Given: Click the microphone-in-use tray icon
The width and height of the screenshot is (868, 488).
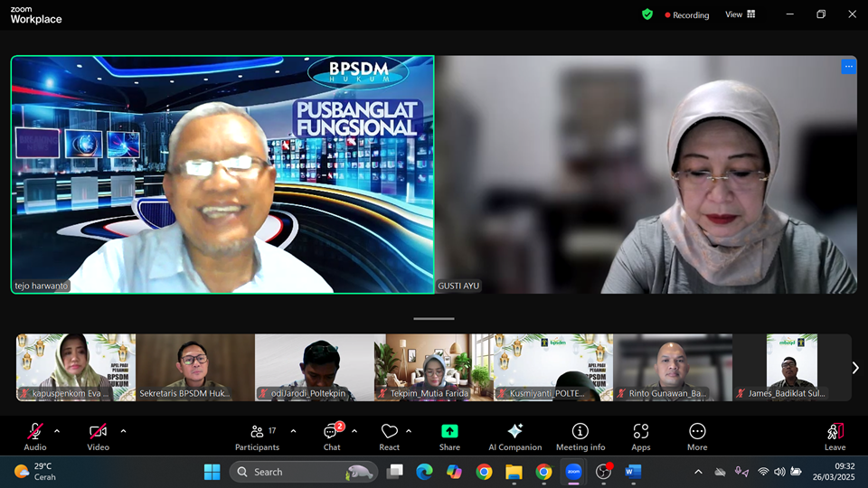Looking at the screenshot, I should coord(741,472).
